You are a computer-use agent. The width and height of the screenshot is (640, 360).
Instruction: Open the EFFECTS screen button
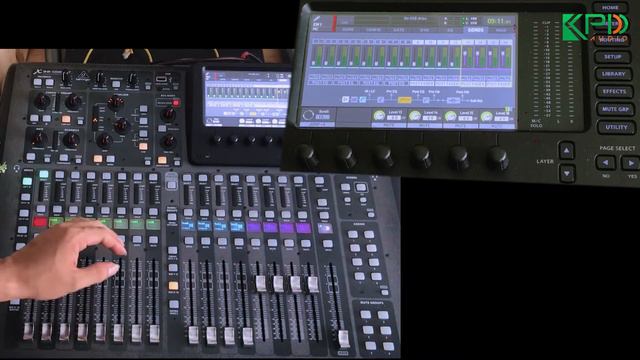click(614, 91)
